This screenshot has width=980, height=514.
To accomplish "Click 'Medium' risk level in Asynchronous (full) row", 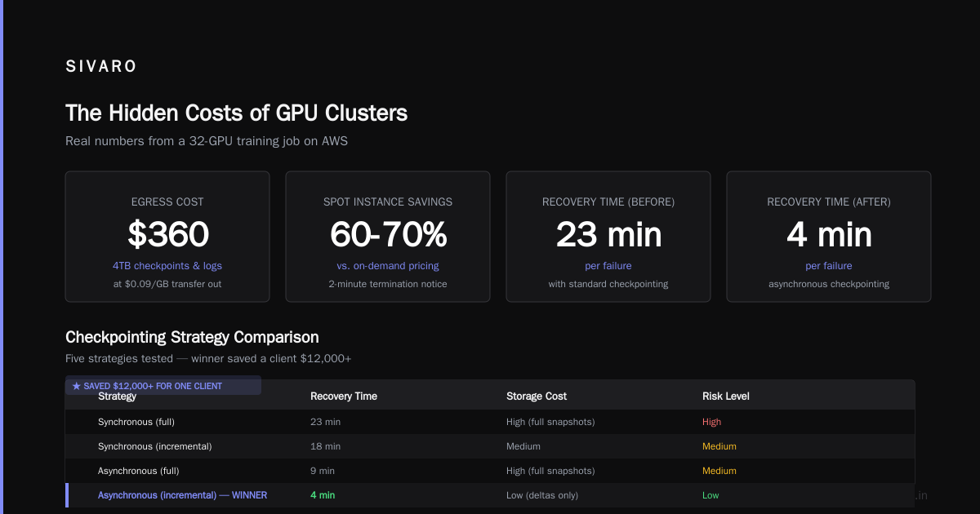I will click(x=719, y=471).
